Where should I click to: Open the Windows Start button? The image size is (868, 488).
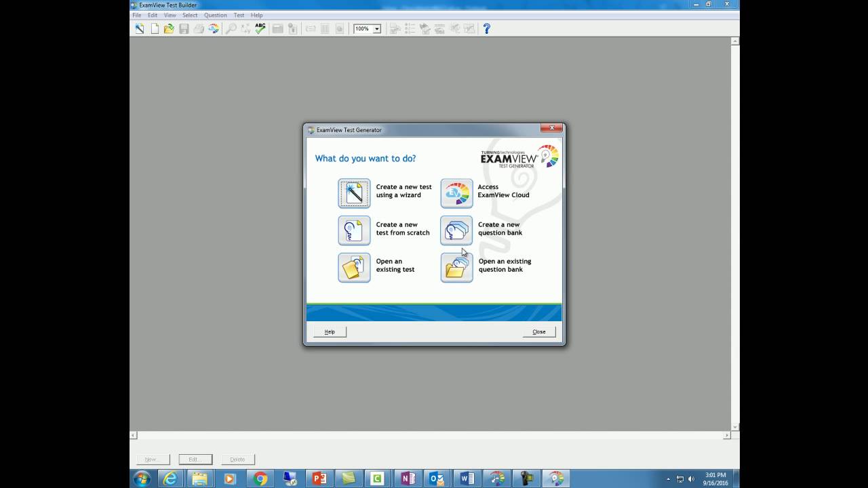pos(142,479)
